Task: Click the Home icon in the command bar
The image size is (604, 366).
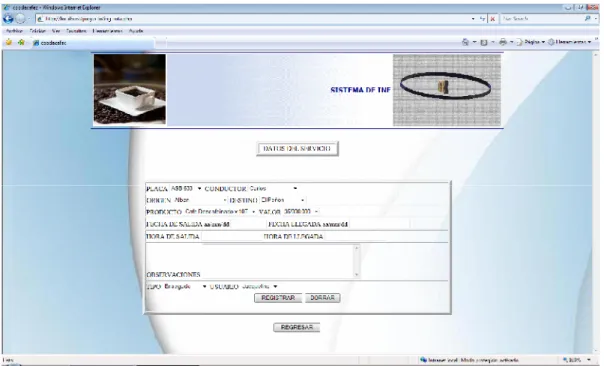Action: click(465, 42)
